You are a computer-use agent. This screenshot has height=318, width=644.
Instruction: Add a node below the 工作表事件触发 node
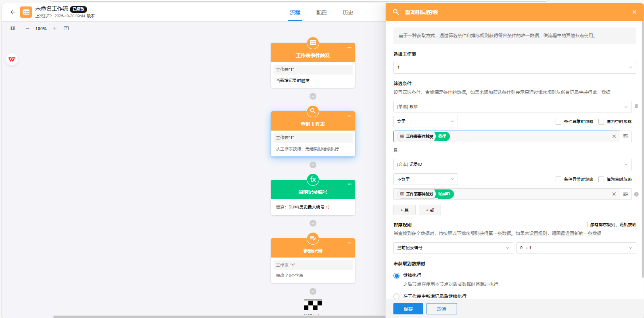(x=313, y=96)
